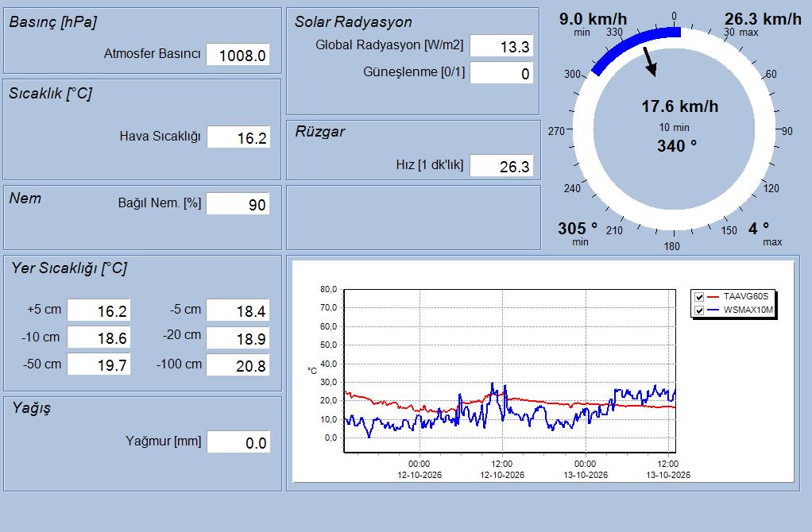Click the 00:00 12-10-2026 axis label

[x=420, y=469]
